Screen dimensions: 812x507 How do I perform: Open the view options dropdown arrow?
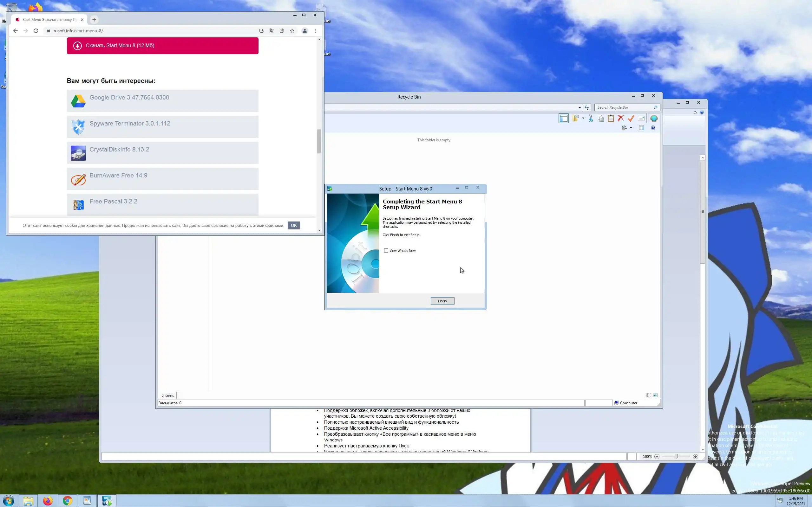coord(631,128)
